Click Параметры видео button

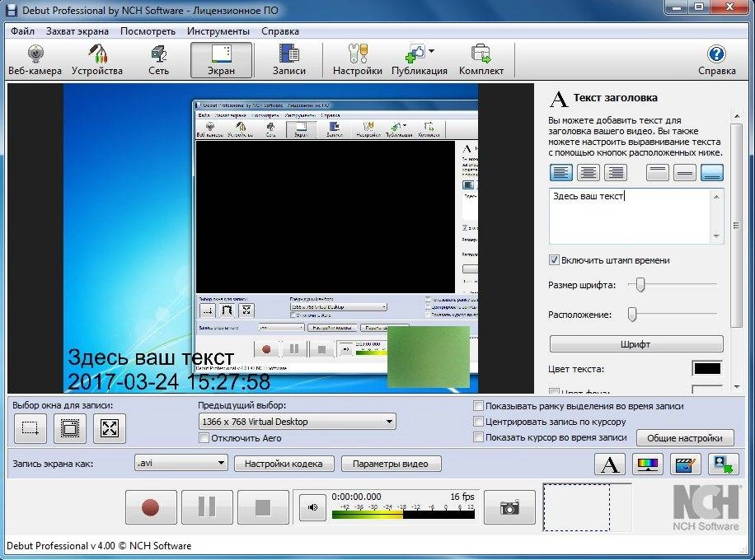click(391, 464)
